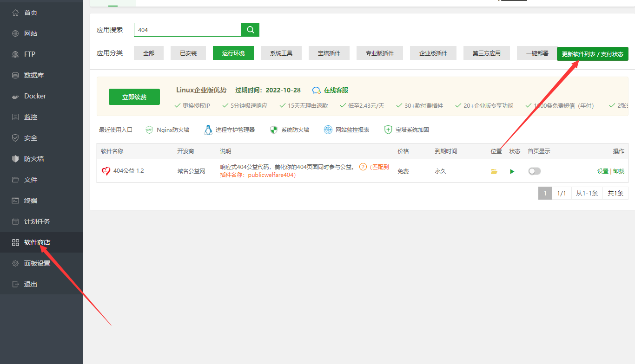Image resolution: width=635 pixels, height=364 pixels.
Task: Click the 宝塔系统加固 shield icon
Action: coord(388,130)
